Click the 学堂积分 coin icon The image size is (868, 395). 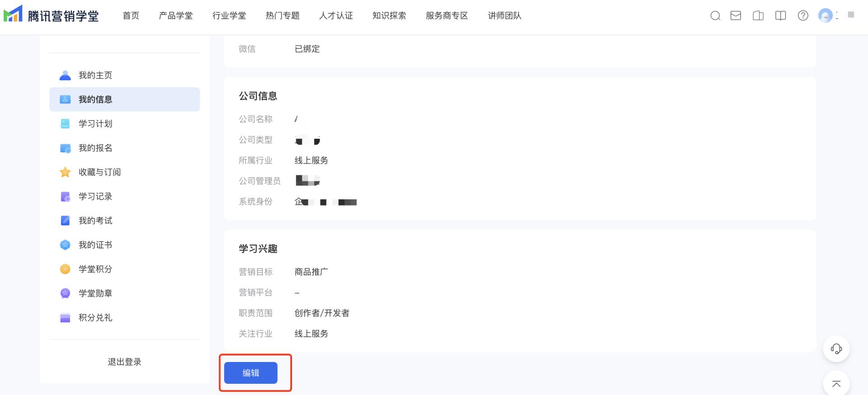click(65, 269)
